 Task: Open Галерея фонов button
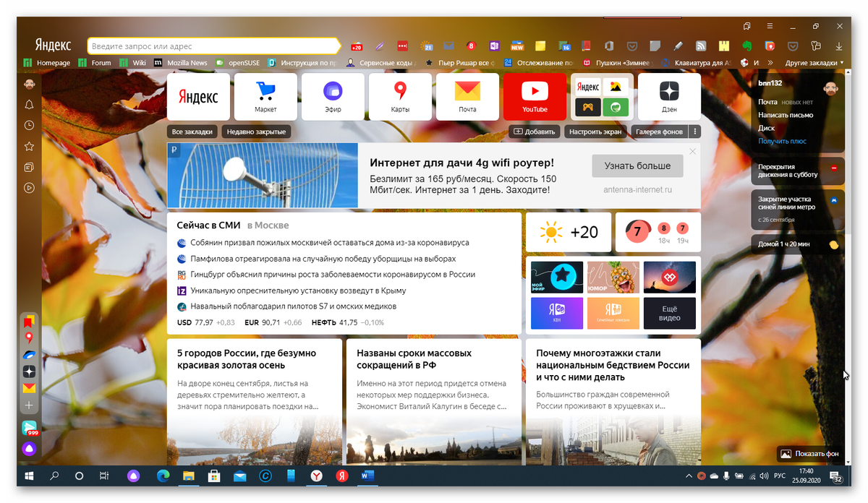pyautogui.click(x=660, y=132)
